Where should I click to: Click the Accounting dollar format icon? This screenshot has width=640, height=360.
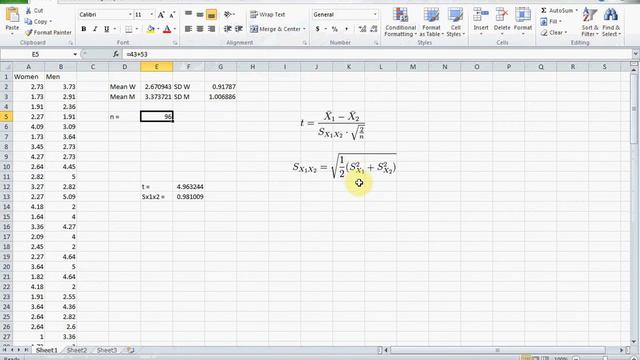point(317,29)
